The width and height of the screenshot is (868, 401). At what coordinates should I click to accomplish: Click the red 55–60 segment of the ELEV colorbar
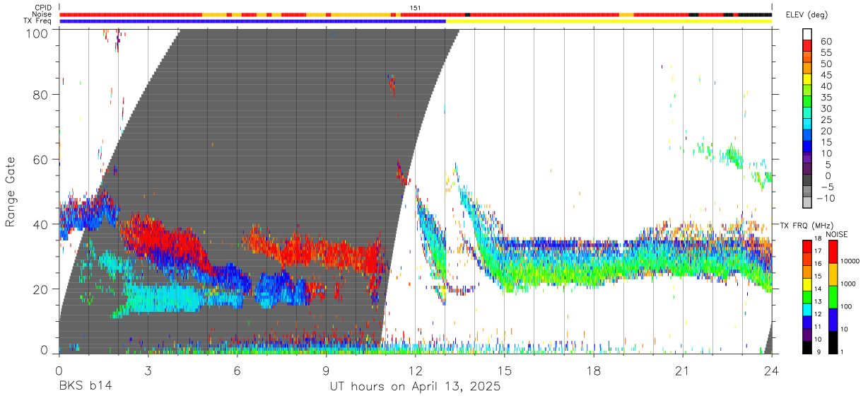[807, 47]
